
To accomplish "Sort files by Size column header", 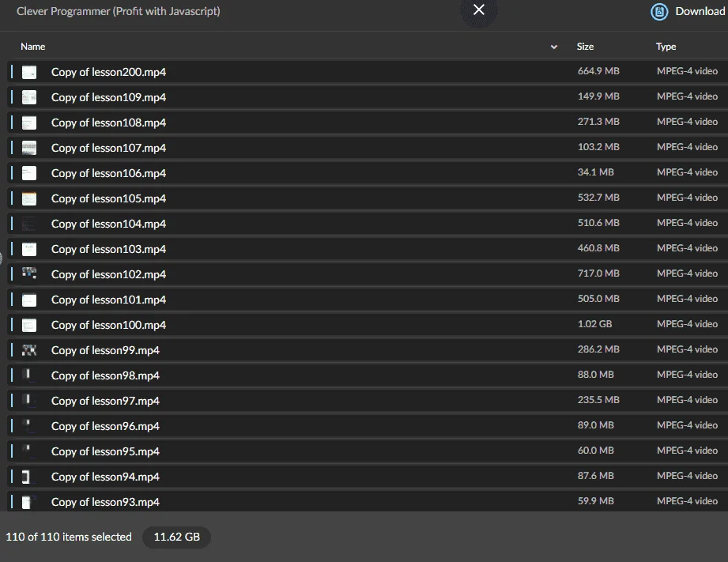I will point(585,47).
